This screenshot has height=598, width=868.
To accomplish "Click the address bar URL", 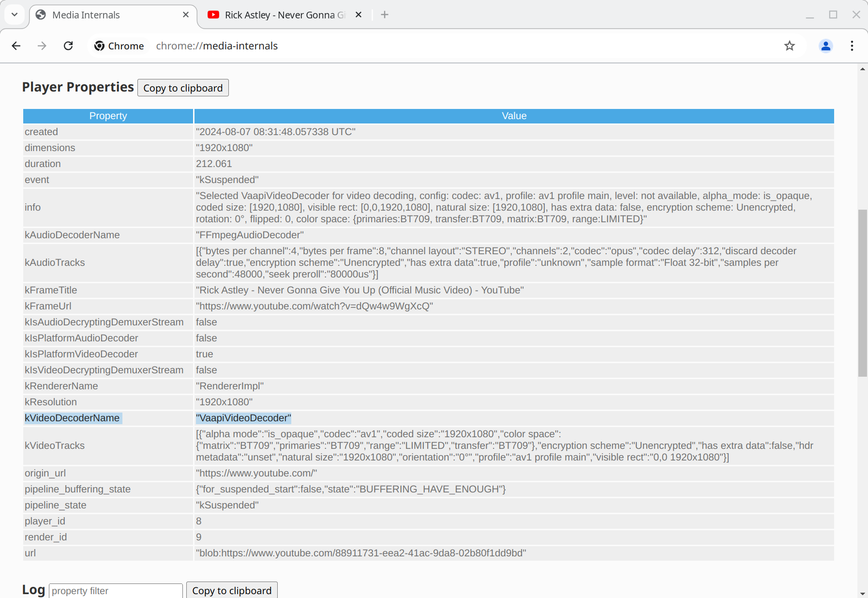I will tap(216, 46).
